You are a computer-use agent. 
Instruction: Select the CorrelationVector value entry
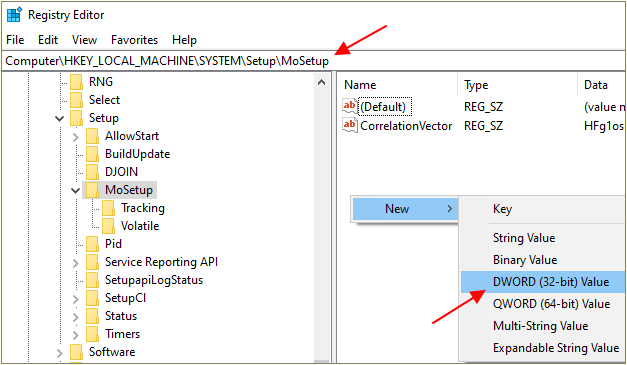[406, 126]
